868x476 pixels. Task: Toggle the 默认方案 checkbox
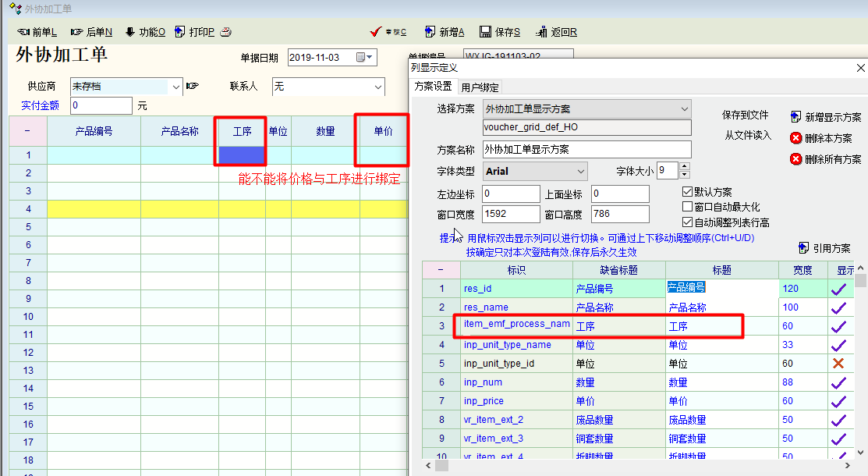pyautogui.click(x=687, y=192)
